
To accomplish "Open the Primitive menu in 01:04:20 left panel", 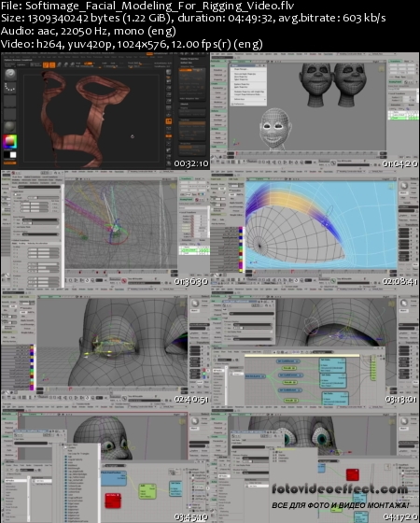I will 217,70.
